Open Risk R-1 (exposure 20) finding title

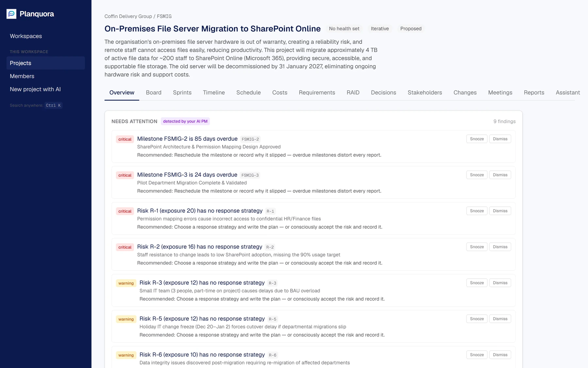point(200,211)
